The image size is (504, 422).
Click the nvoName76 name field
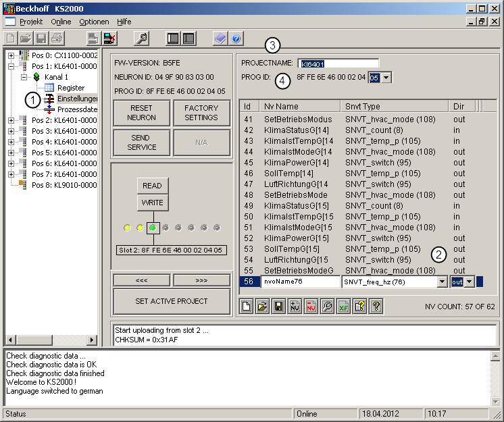300,282
